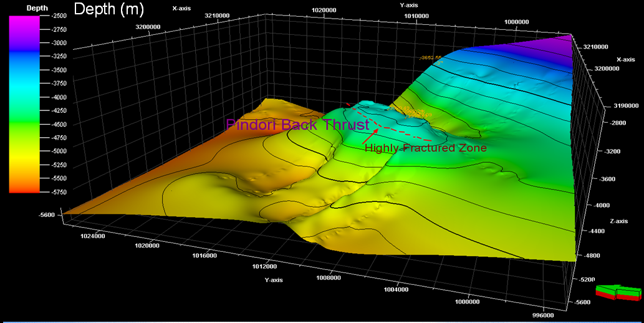The height and width of the screenshot is (323, 644).
Task: Click the green-red north arrow orientation icon
Action: [x=617, y=292]
